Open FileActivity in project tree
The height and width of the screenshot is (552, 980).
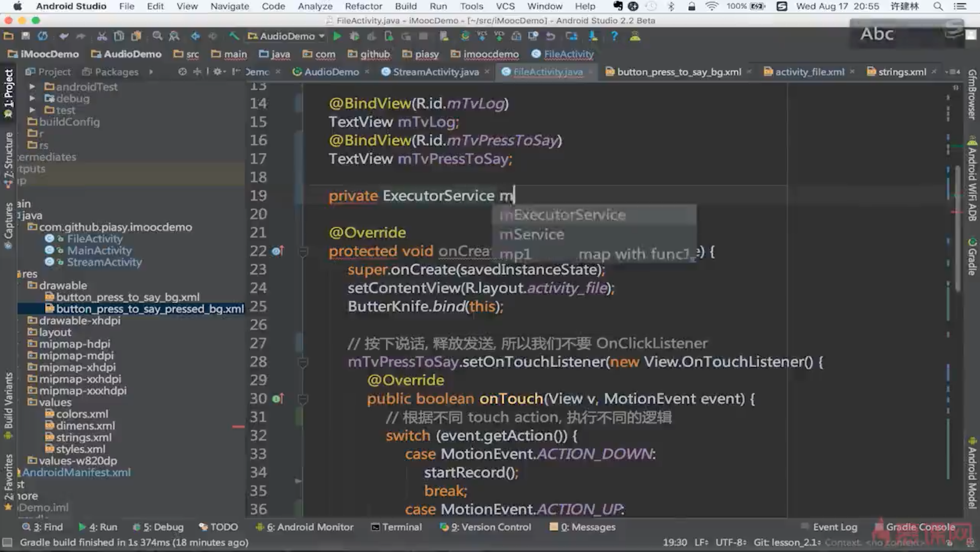point(95,238)
